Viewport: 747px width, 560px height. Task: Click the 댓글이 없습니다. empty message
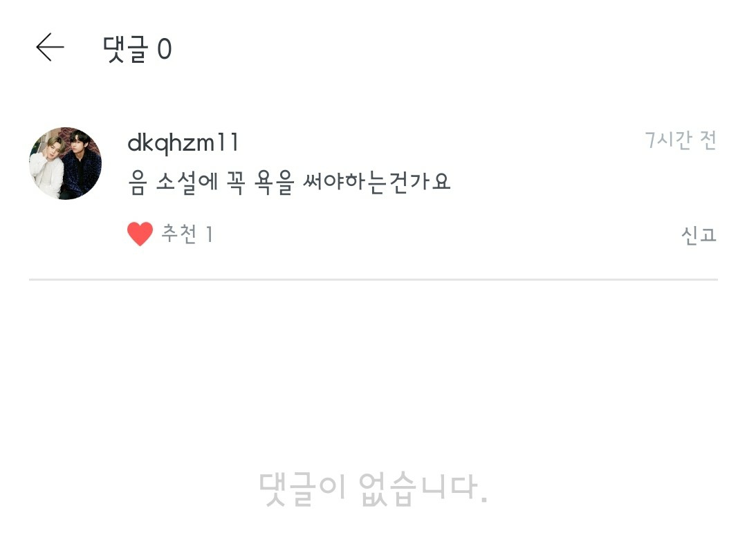373,488
